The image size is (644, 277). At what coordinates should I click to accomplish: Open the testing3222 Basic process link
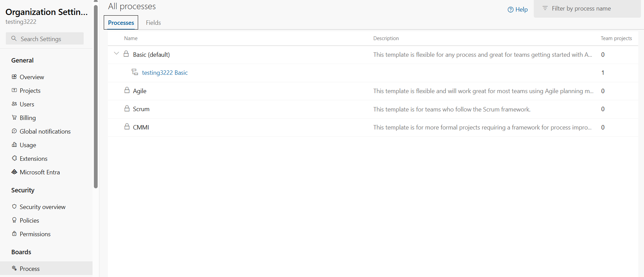click(x=165, y=73)
